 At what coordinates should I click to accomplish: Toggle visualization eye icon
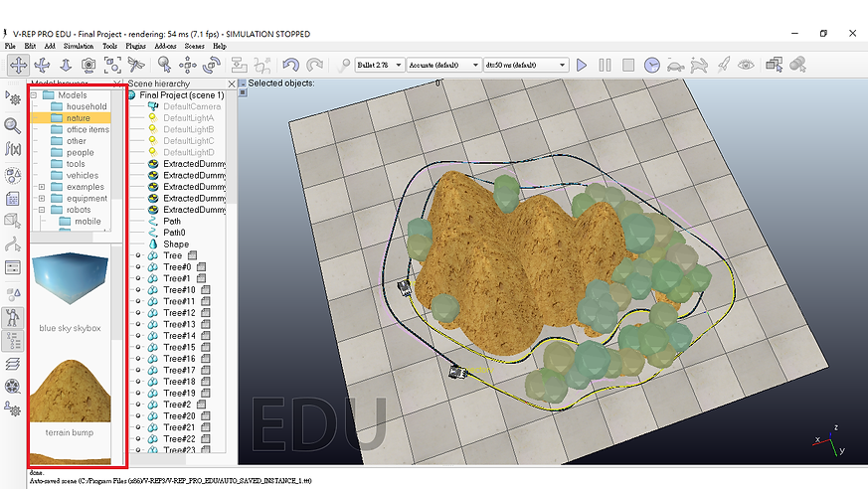pyautogui.click(x=747, y=66)
